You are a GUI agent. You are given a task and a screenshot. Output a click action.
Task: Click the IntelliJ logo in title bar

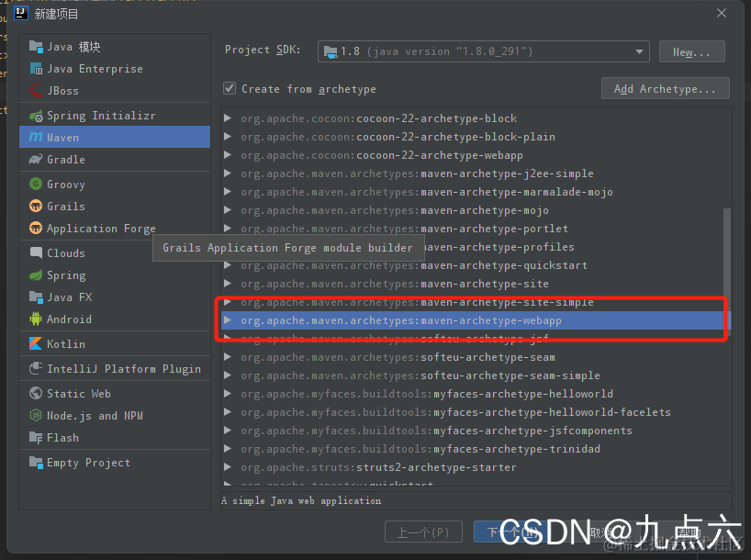21,13
